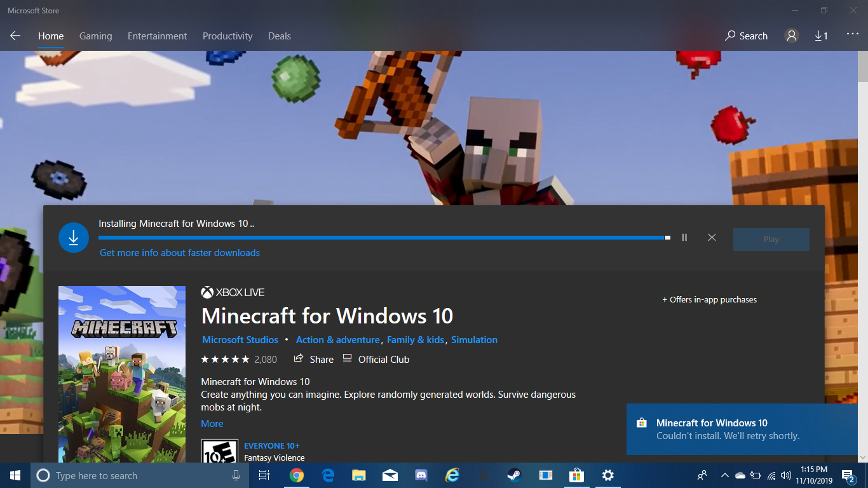Image resolution: width=868 pixels, height=488 pixels.
Task: Open Settings gear in the taskbar
Action: [x=607, y=475]
